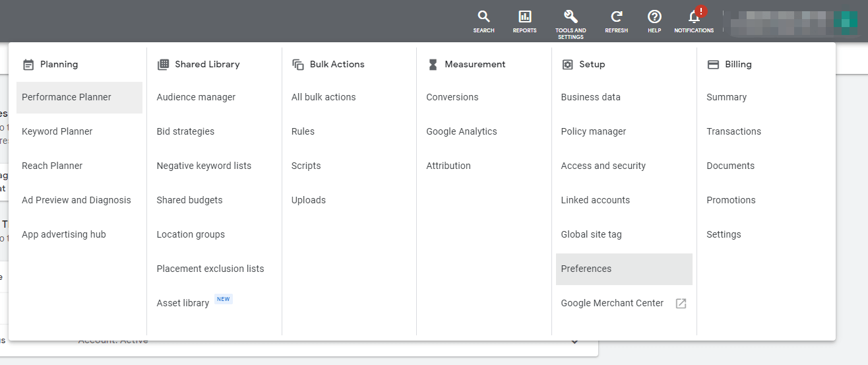Select Keyword Planner

click(57, 131)
